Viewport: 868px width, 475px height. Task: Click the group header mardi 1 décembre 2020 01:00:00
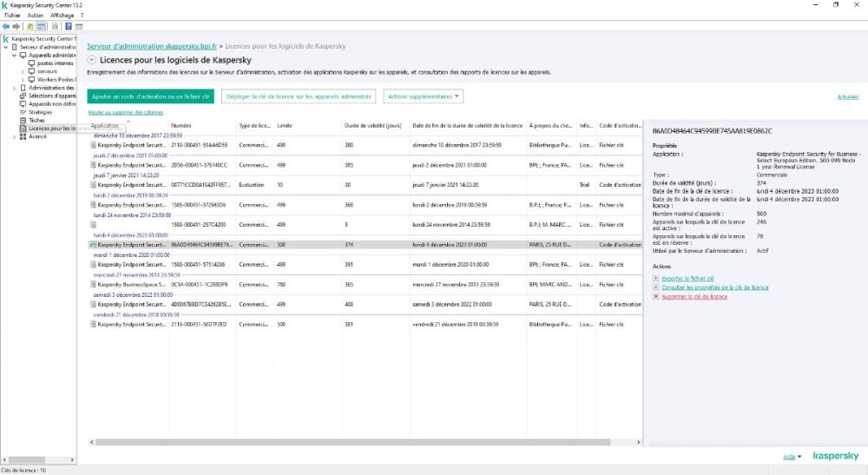pos(131,255)
